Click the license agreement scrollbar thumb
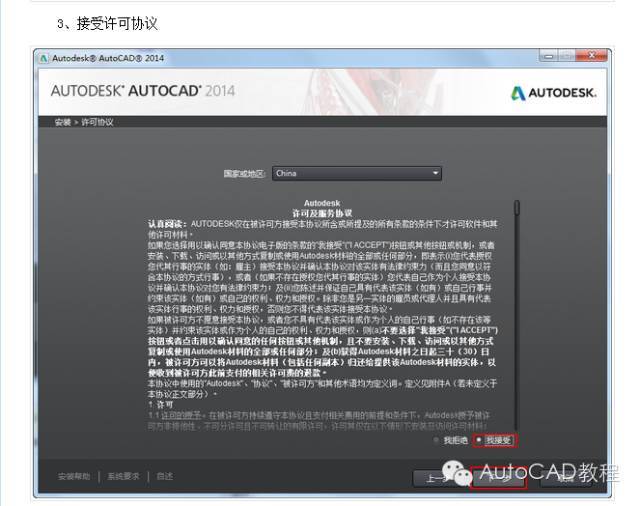640x506 pixels. [x=517, y=207]
